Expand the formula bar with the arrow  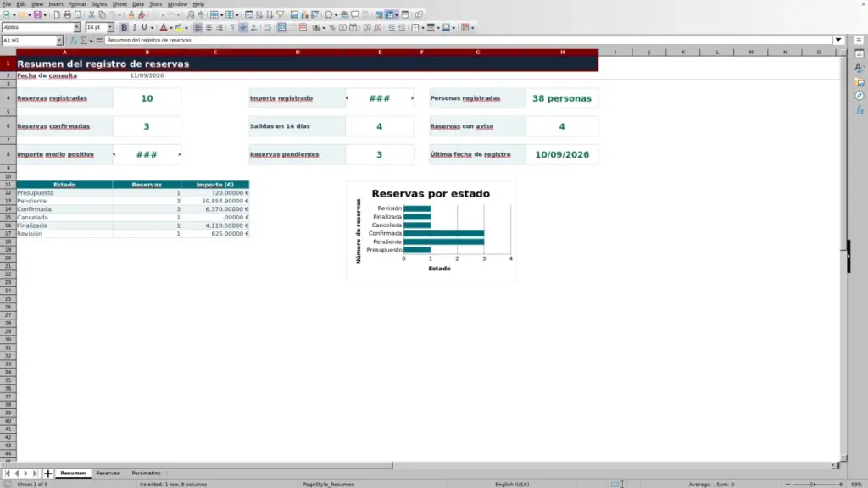pyautogui.click(x=838, y=40)
